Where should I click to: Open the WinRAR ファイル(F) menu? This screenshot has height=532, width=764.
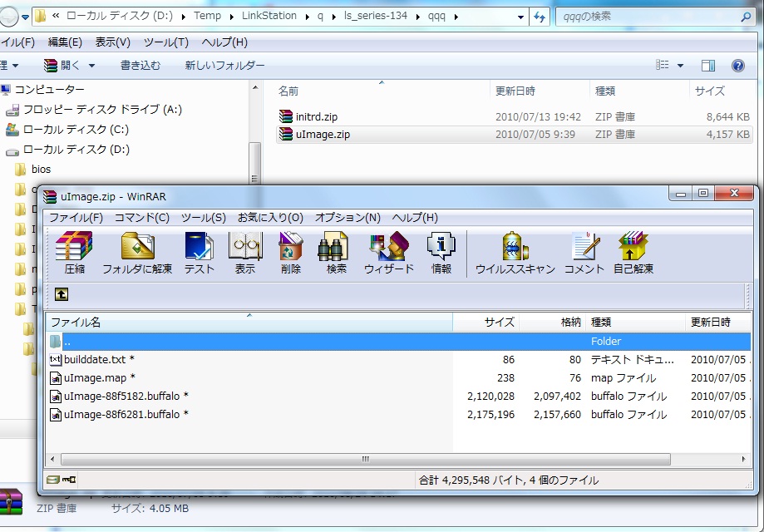[76, 217]
